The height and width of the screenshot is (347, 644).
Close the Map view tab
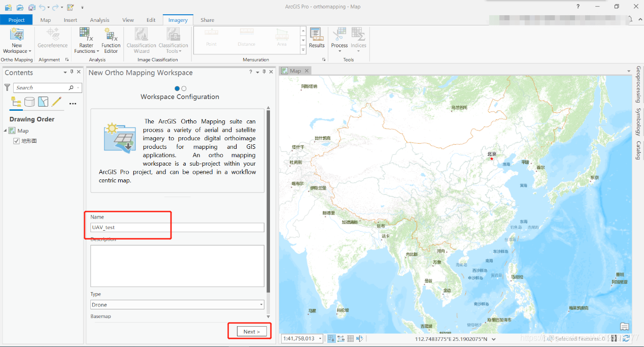[x=308, y=71]
